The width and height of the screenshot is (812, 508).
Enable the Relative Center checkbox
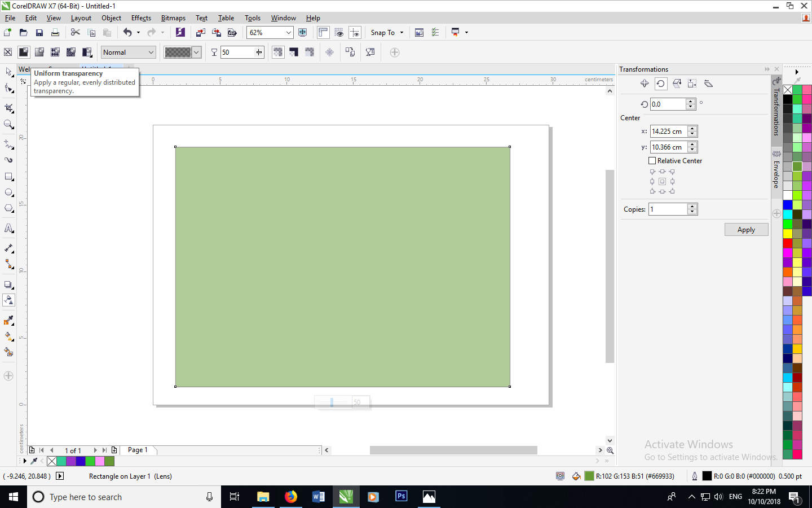tap(652, 161)
